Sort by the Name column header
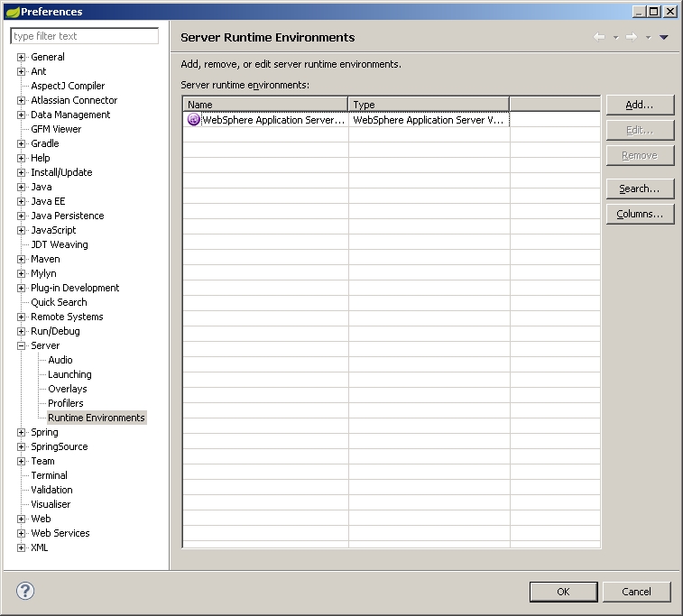The width and height of the screenshot is (683, 616). tap(265, 105)
